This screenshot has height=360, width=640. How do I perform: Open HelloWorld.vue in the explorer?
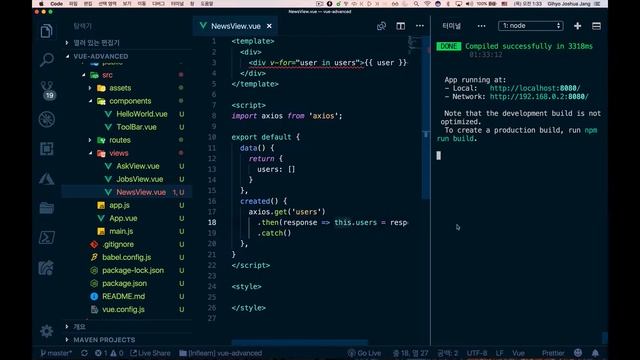click(x=142, y=114)
